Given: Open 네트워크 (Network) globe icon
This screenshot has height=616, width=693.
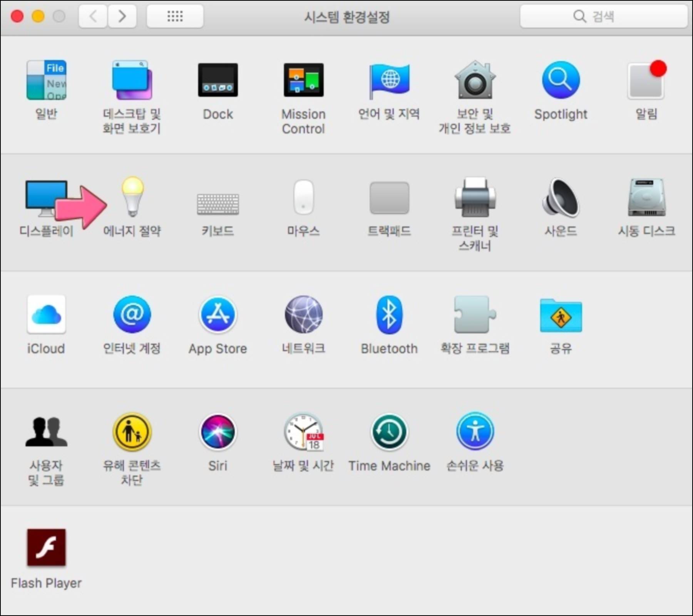Looking at the screenshot, I should point(303,315).
